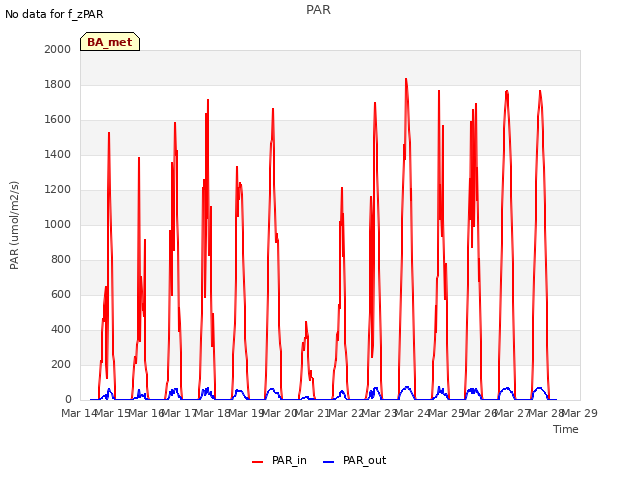Click the 400 y-axis tick label
This screenshot has height=480, width=640.
pos(61,329)
